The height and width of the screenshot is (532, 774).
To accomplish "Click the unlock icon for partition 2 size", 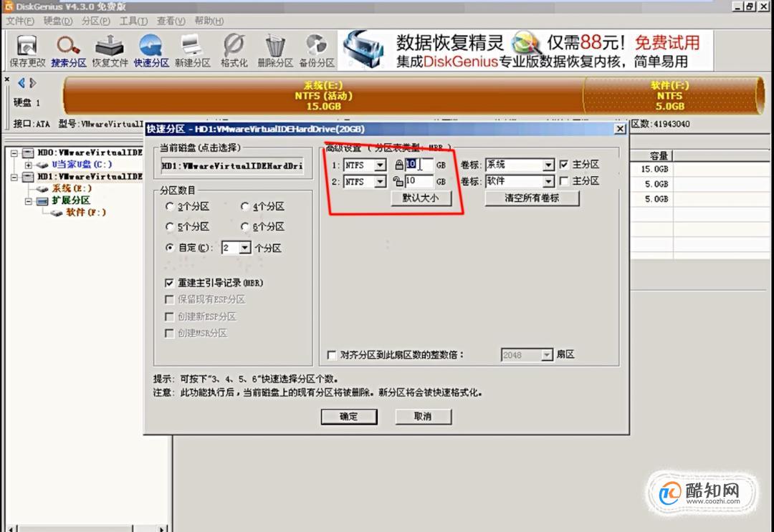I will pos(398,181).
